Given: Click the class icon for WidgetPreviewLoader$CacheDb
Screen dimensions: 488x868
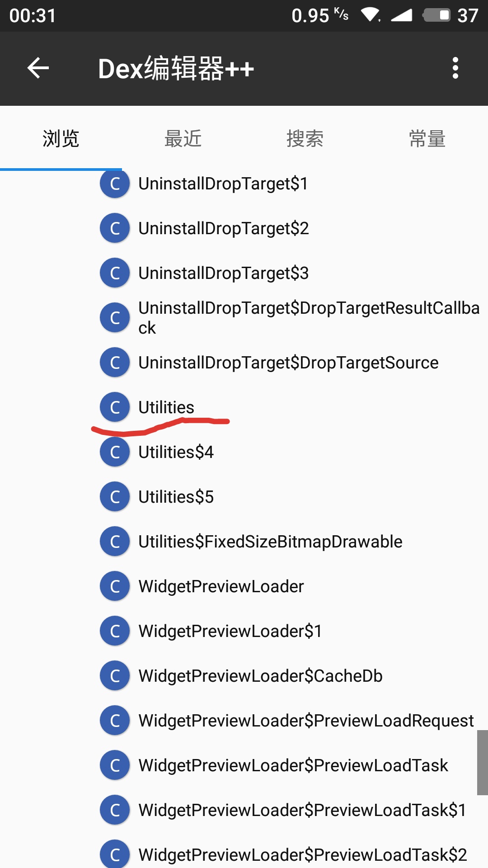Looking at the screenshot, I should tap(115, 675).
